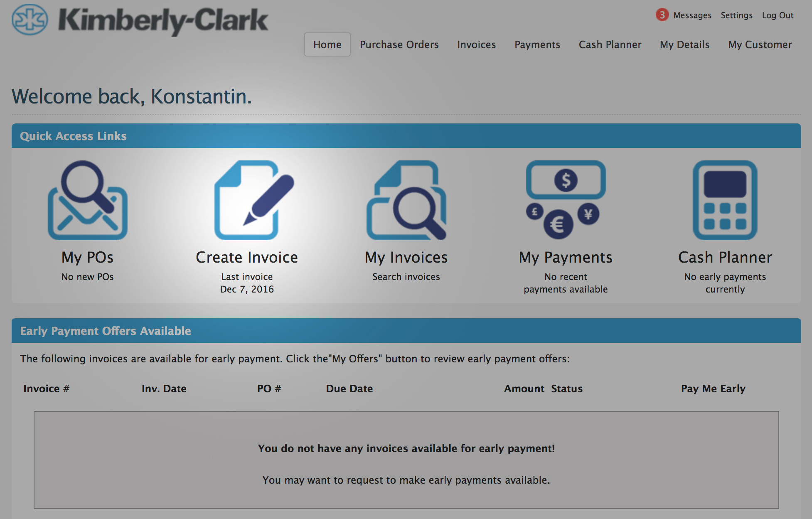Click the Inv. Date column header
Screen dimensions: 812x519
click(164, 389)
